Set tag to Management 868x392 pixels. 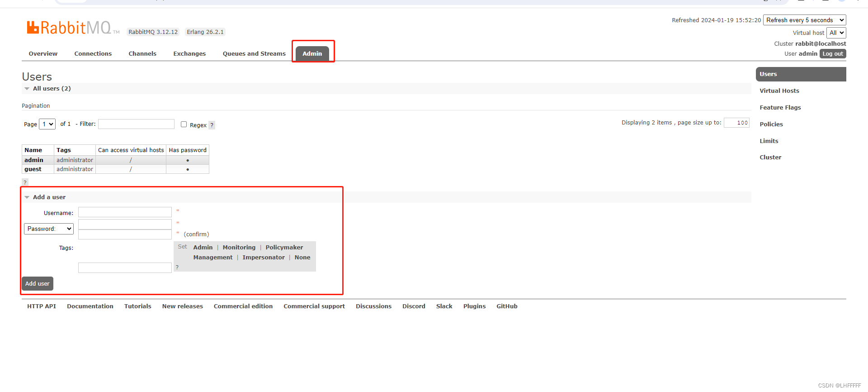point(213,257)
